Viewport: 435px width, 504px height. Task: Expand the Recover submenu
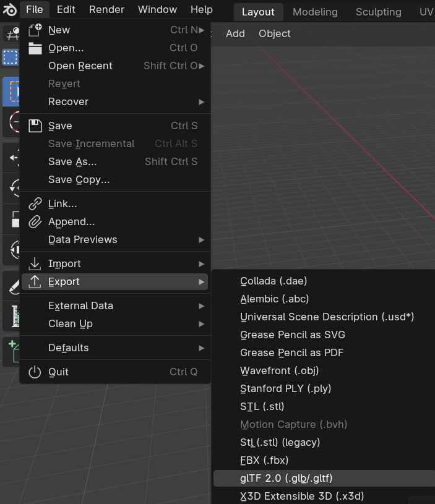(x=114, y=102)
